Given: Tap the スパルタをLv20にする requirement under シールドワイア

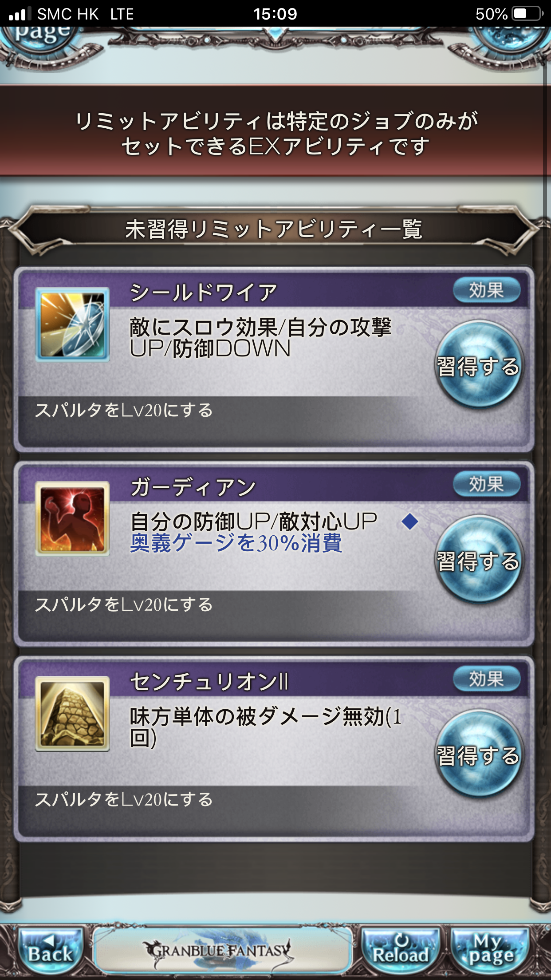Looking at the screenshot, I should coord(124,411).
